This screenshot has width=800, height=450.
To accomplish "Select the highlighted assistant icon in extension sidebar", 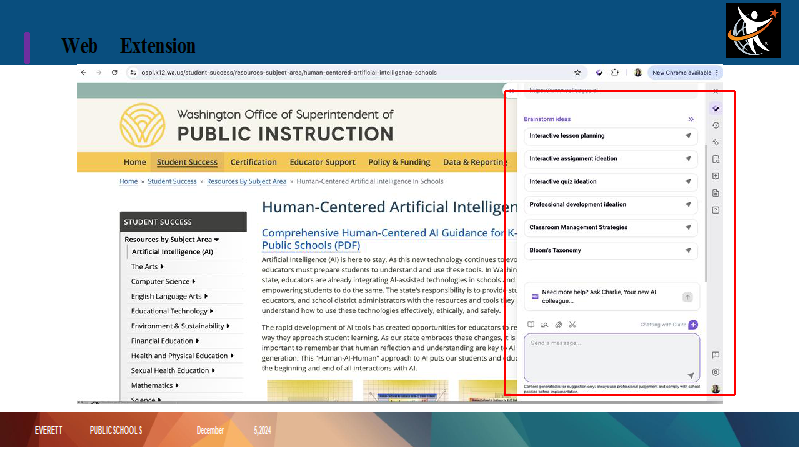I will pos(716,109).
